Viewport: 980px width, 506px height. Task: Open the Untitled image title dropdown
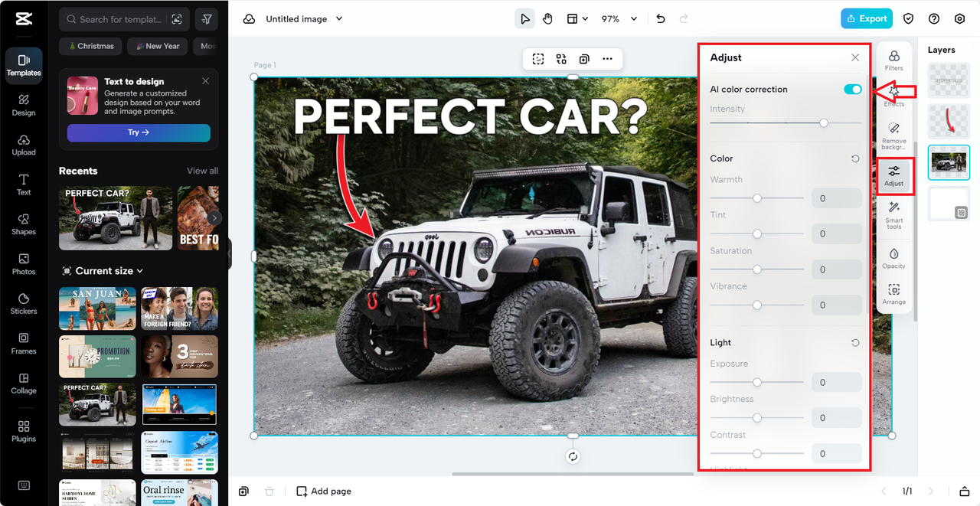point(304,19)
